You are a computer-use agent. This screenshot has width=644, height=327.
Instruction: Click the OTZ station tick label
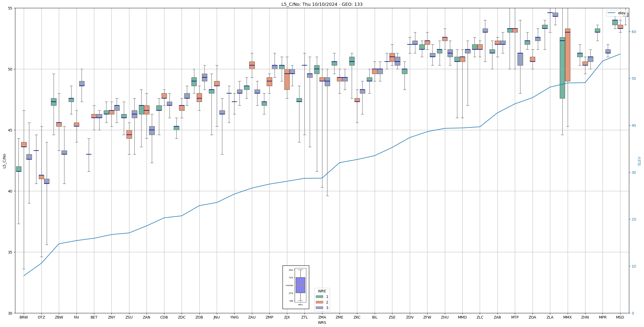41,317
